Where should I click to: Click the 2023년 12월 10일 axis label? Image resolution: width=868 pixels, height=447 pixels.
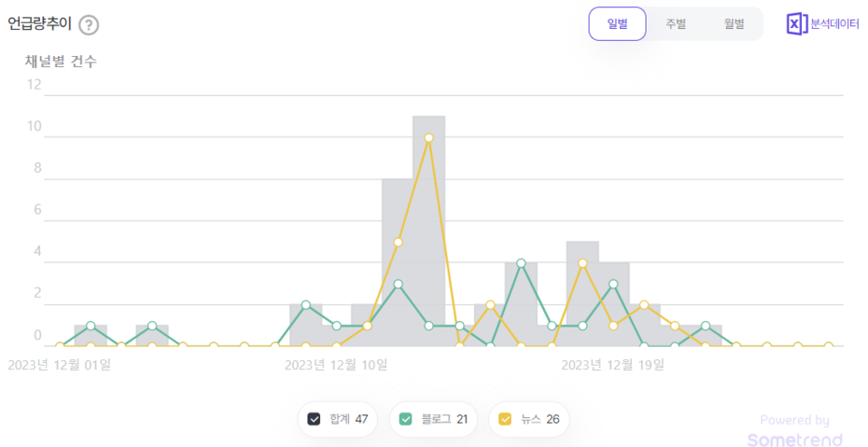click(x=335, y=365)
